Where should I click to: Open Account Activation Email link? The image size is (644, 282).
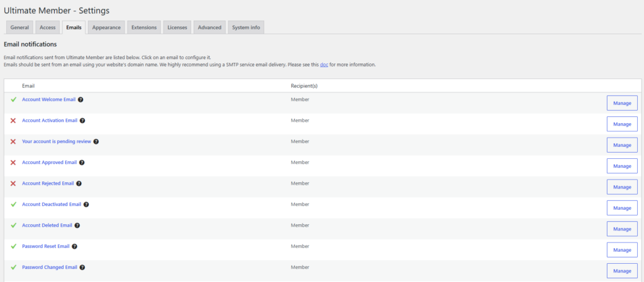50,121
